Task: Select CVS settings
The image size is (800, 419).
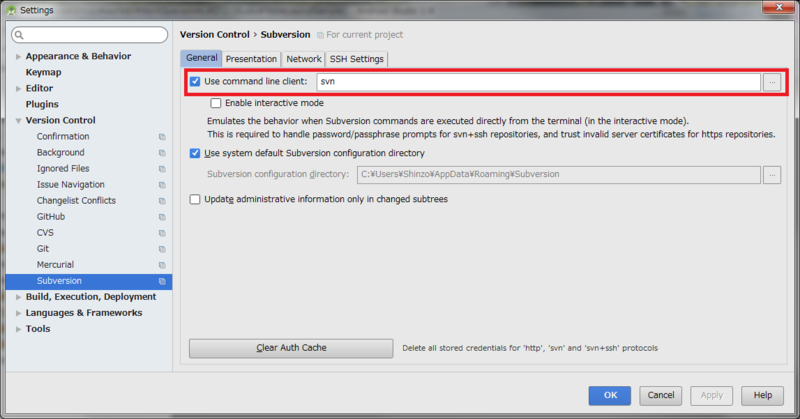Action: pyautogui.click(x=45, y=233)
